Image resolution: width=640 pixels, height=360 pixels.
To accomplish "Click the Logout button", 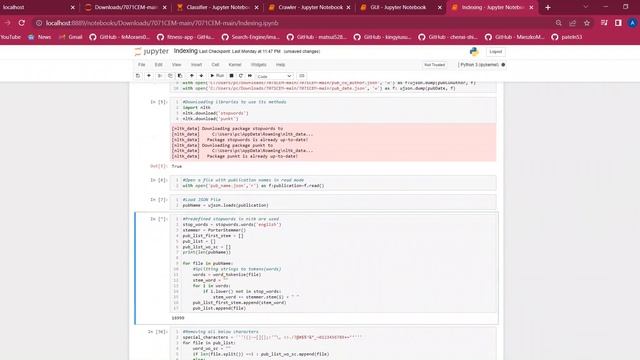I will pos(496,52).
